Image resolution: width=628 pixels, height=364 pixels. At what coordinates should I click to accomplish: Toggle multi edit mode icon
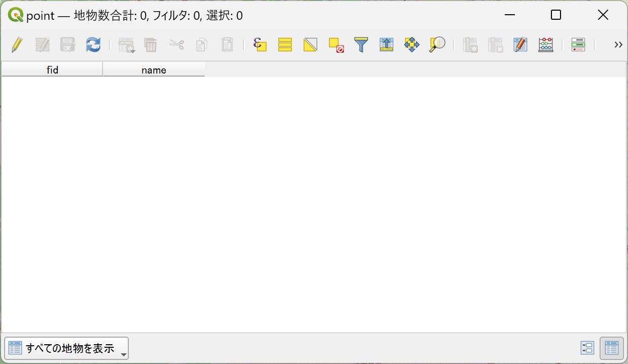tap(42, 45)
